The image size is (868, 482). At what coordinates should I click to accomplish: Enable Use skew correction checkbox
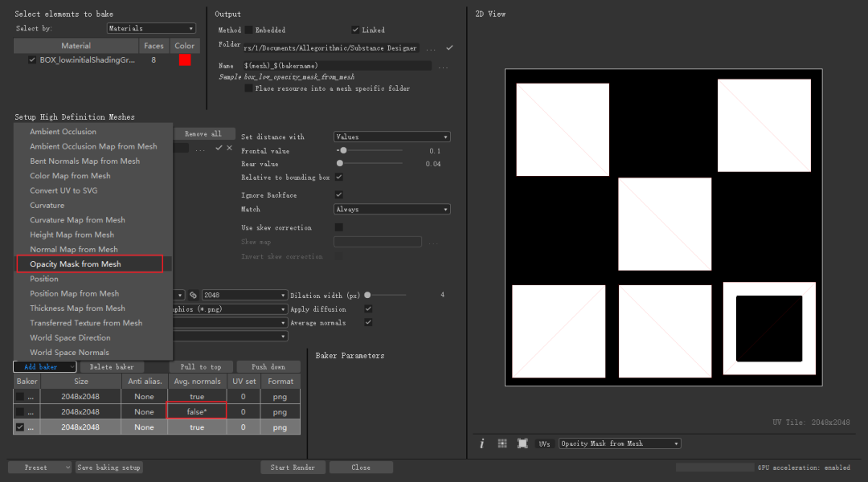point(339,227)
